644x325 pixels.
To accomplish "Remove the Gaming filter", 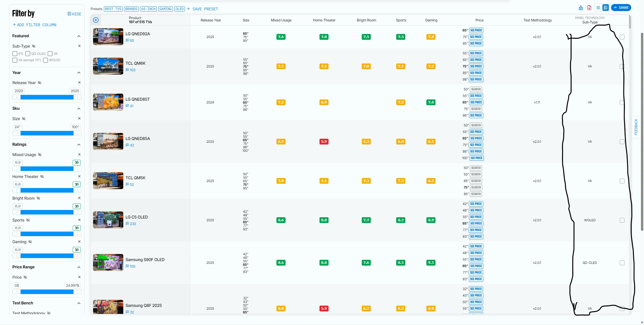I will point(79,242).
